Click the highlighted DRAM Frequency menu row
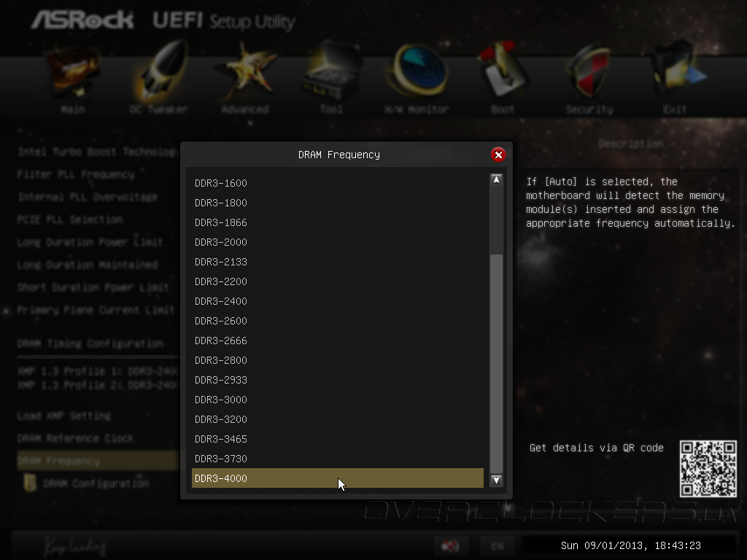 tap(98, 461)
